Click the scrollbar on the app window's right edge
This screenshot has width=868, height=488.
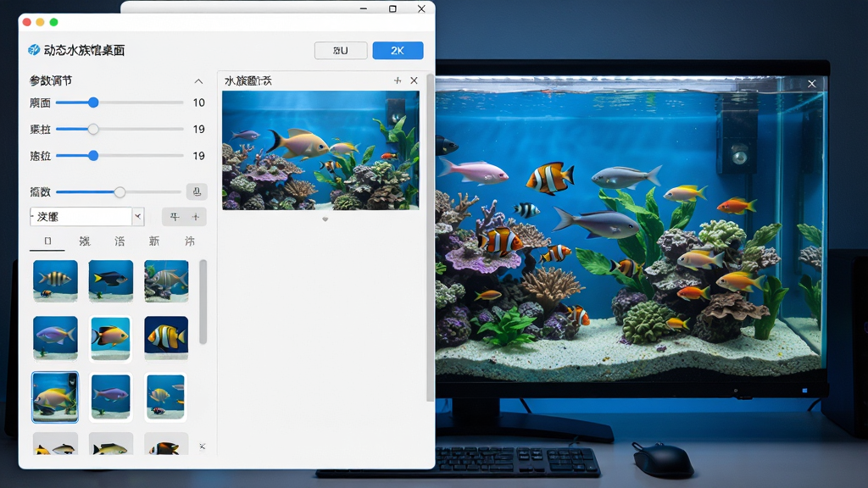(430, 237)
